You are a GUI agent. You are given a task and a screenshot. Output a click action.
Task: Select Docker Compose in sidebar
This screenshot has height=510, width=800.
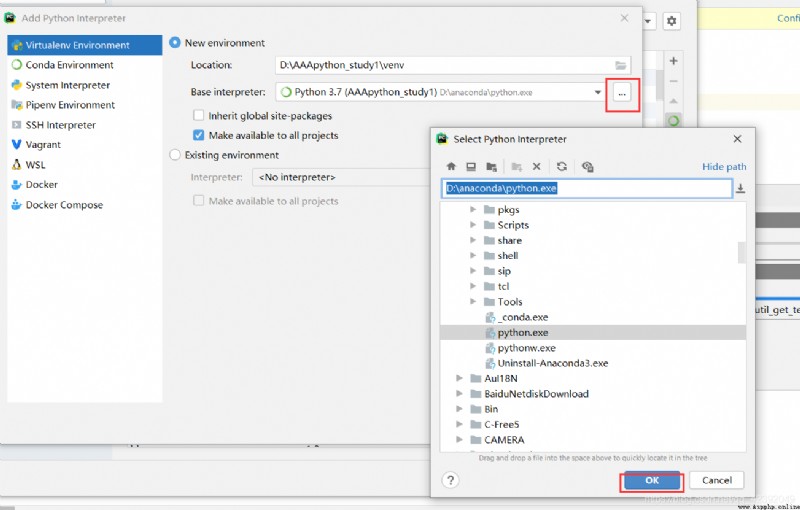(x=85, y=205)
